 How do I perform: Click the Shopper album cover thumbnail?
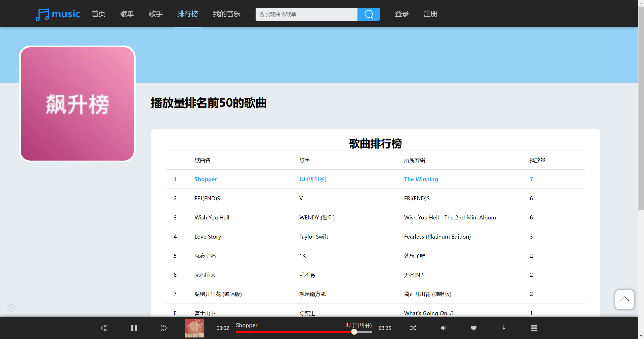click(194, 328)
